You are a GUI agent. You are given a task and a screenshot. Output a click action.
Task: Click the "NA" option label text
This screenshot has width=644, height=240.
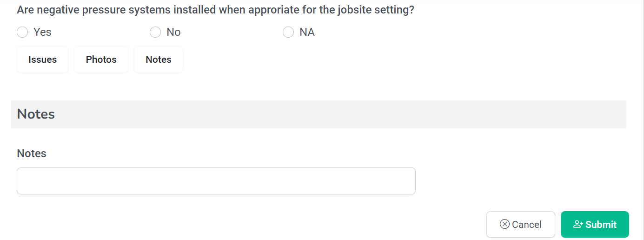(307, 32)
